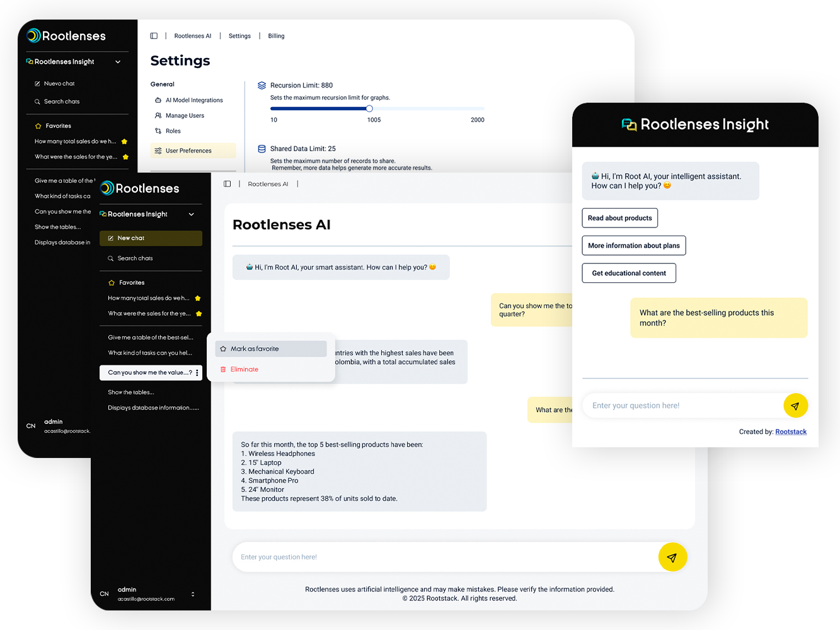Click the 'Read about products' button

click(x=619, y=218)
